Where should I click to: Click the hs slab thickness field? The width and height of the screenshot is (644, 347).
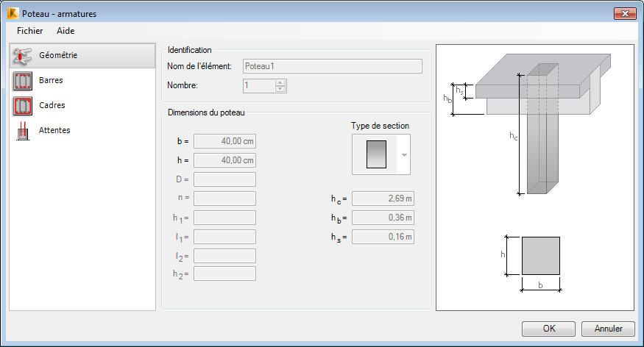(383, 237)
